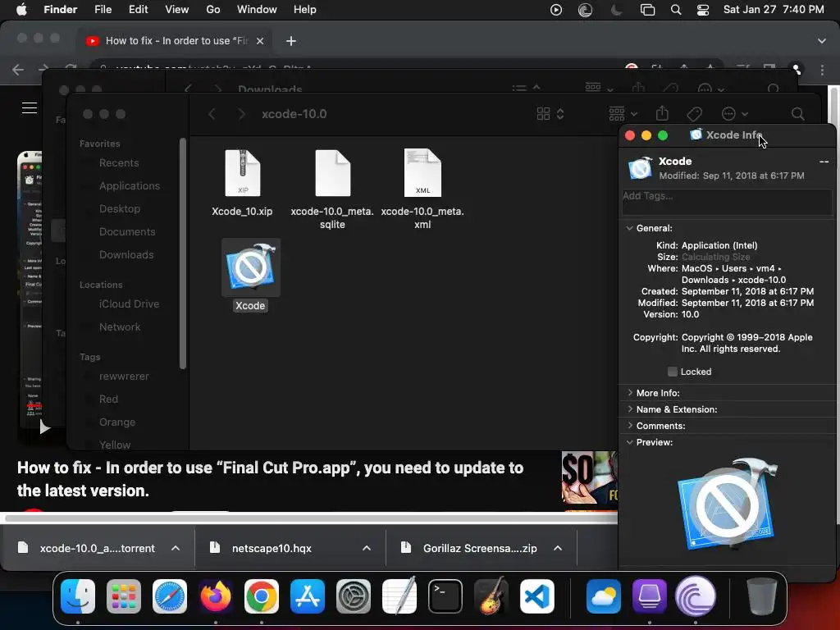Collapse the General section in Xcode Info
The image size is (840, 630).
tap(629, 228)
